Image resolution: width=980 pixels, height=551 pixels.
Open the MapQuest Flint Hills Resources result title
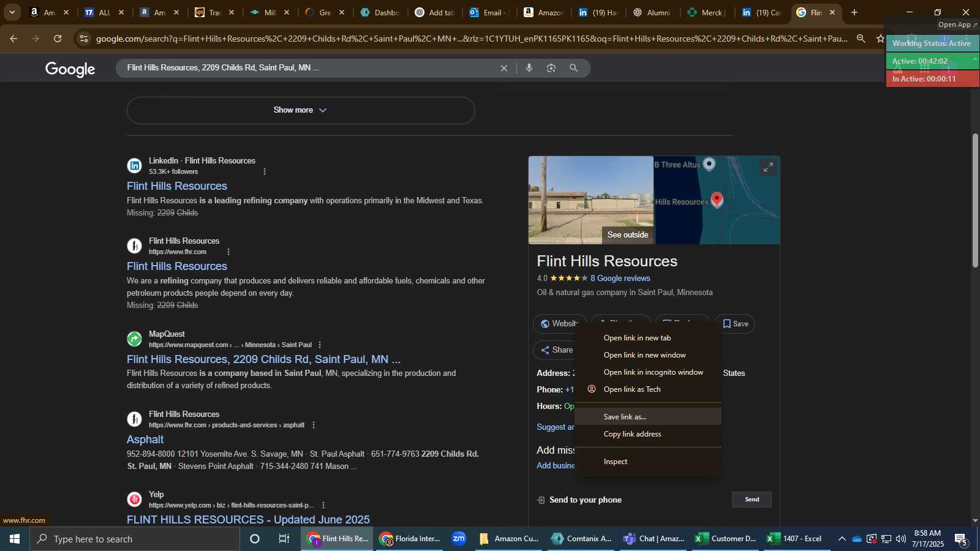point(263,359)
